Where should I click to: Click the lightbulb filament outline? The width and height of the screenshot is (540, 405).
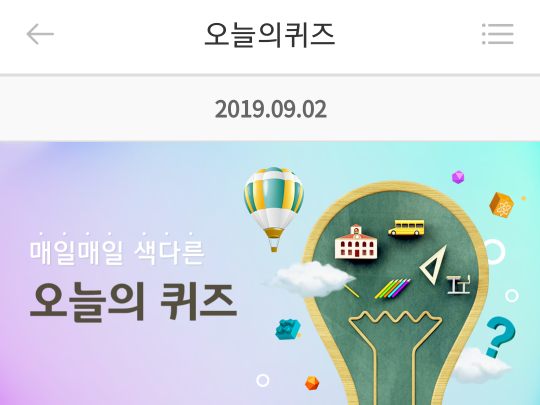395,355
